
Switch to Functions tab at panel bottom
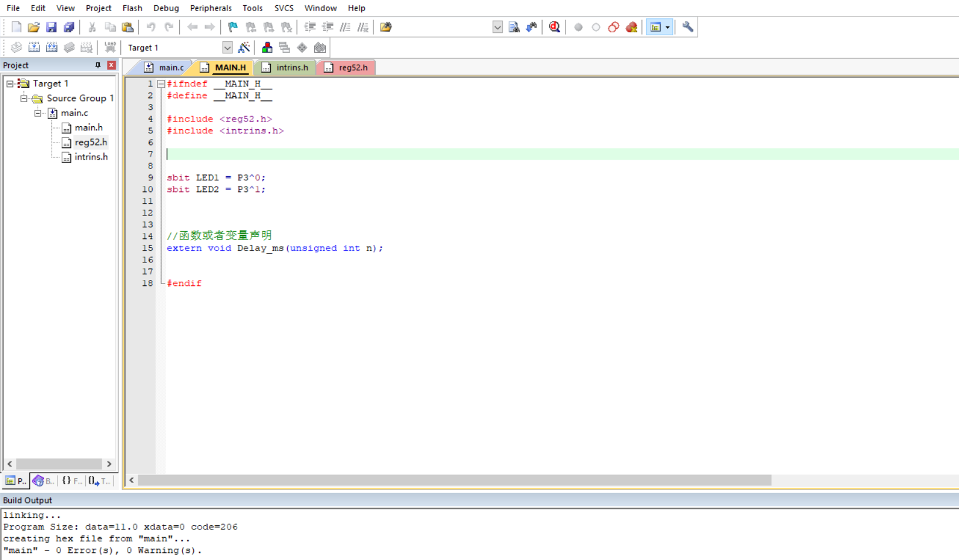click(x=72, y=481)
